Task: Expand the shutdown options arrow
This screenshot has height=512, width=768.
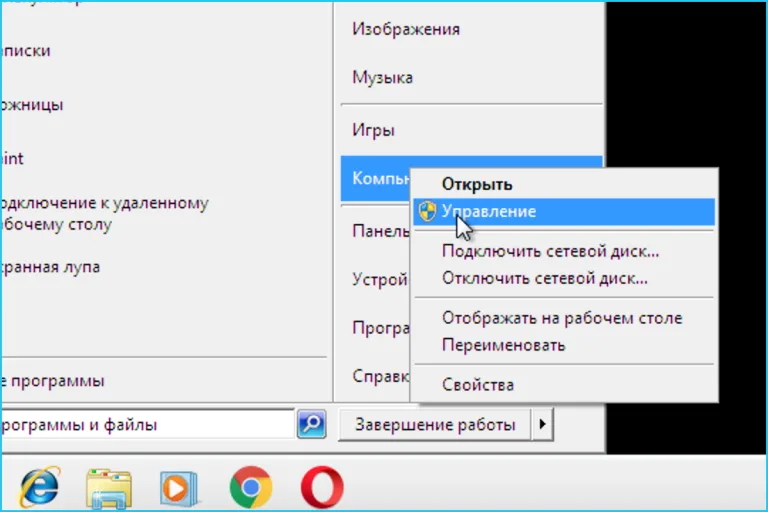Action: click(543, 424)
